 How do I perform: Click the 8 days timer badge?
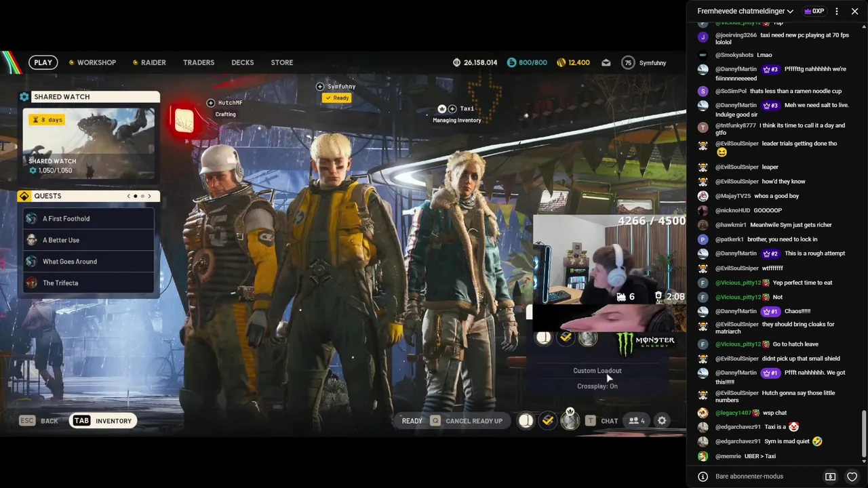[47, 120]
